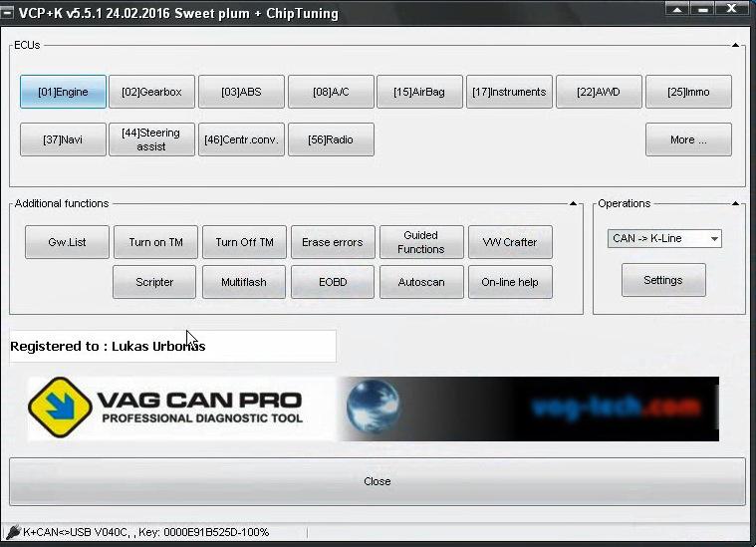The image size is (756, 547).
Task: Launch Autoscan function
Action: (x=422, y=282)
